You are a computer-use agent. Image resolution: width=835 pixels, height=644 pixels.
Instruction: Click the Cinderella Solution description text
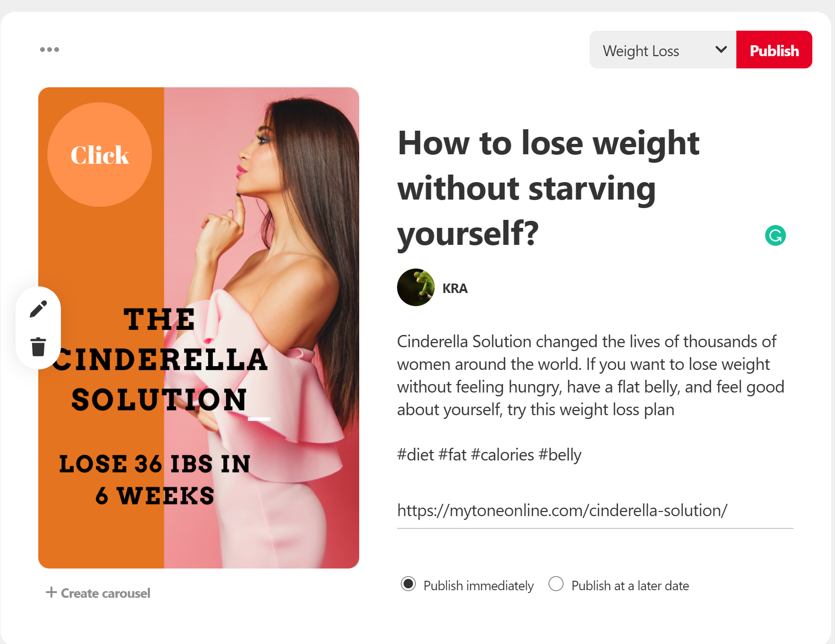pyautogui.click(x=590, y=376)
